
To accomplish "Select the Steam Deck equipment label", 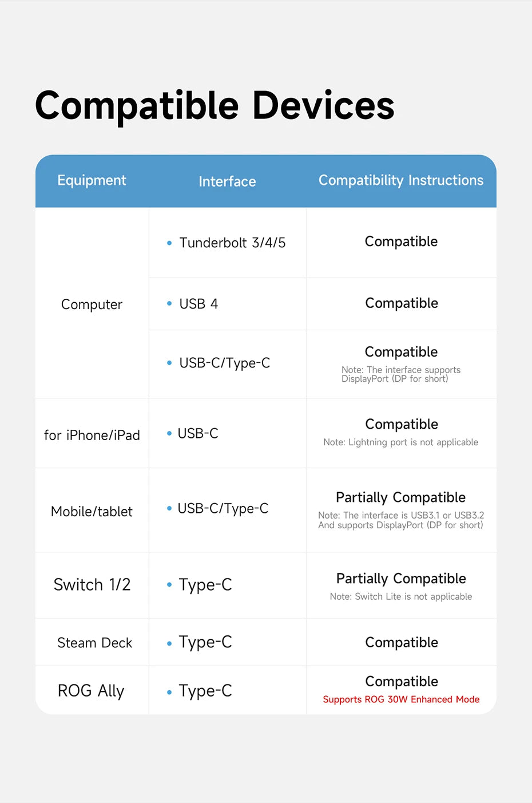I will tap(94, 643).
